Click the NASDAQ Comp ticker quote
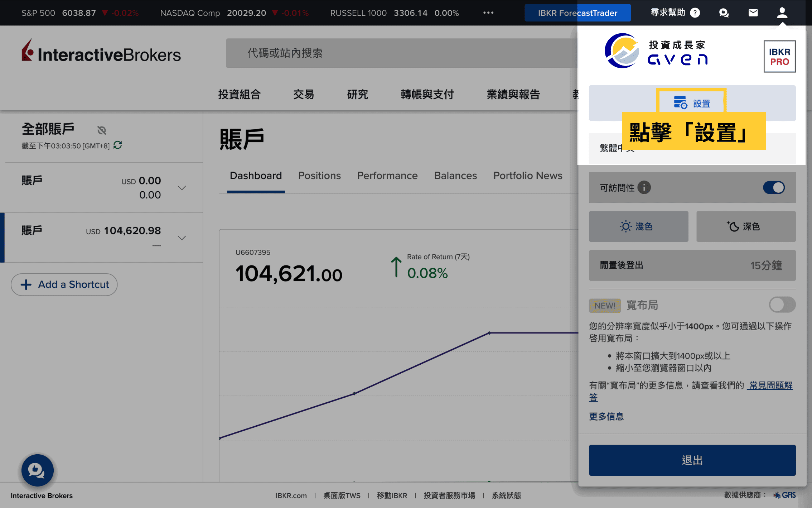Viewport: 812px width, 508px height. click(234, 13)
